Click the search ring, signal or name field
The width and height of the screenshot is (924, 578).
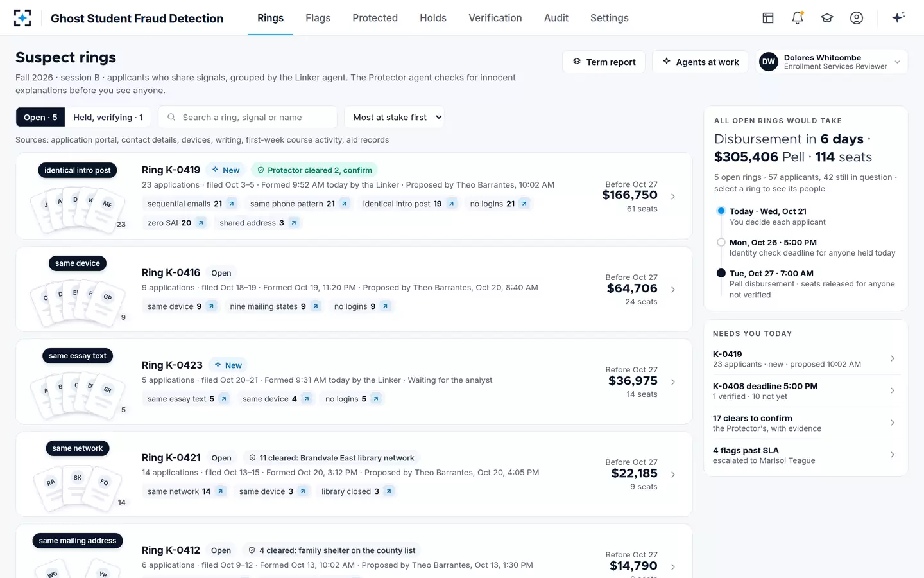(248, 117)
